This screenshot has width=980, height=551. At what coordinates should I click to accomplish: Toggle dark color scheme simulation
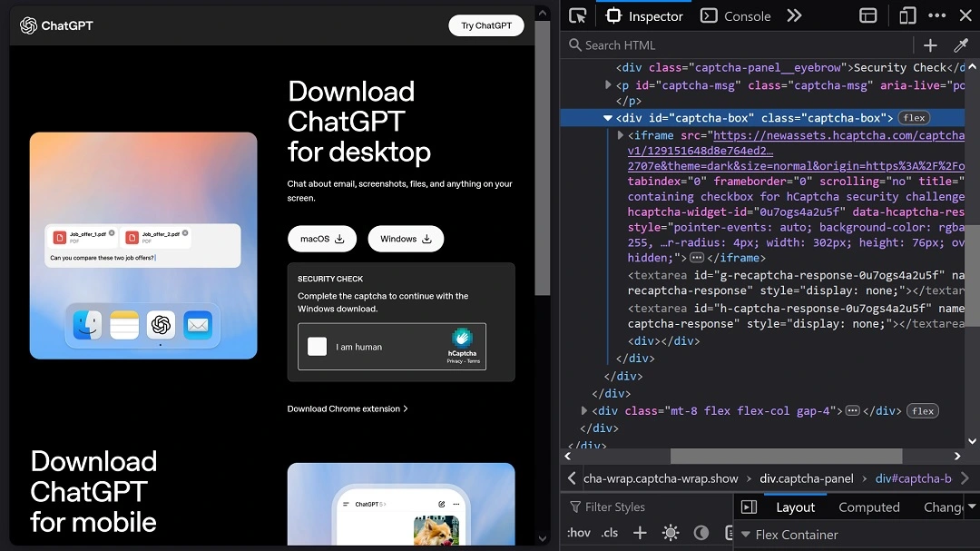(701, 533)
